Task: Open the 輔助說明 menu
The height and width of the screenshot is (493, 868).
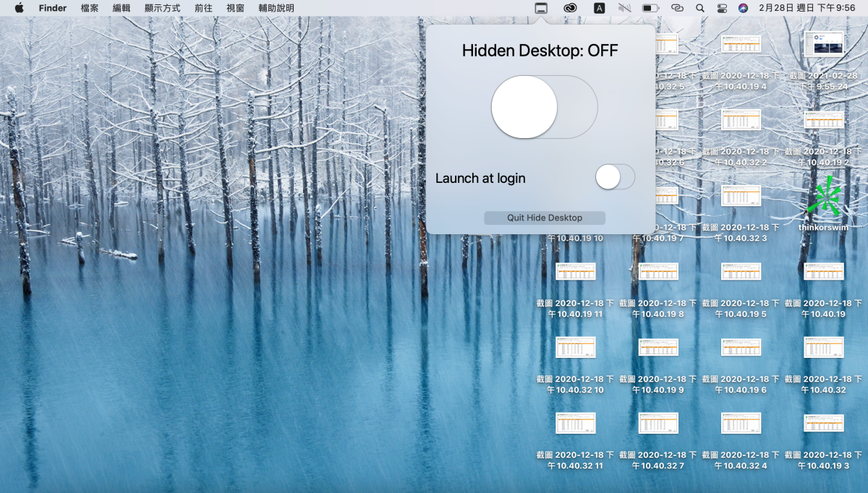Action: pos(276,8)
